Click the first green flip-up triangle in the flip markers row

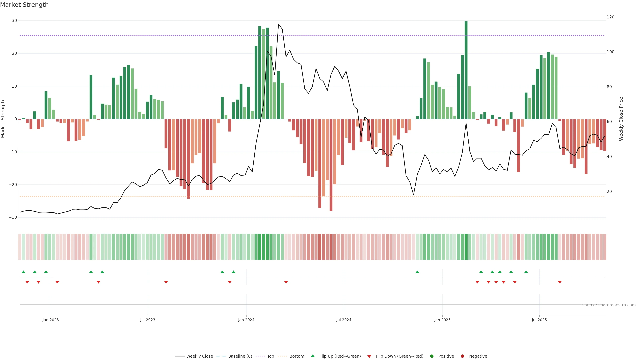[x=23, y=272]
